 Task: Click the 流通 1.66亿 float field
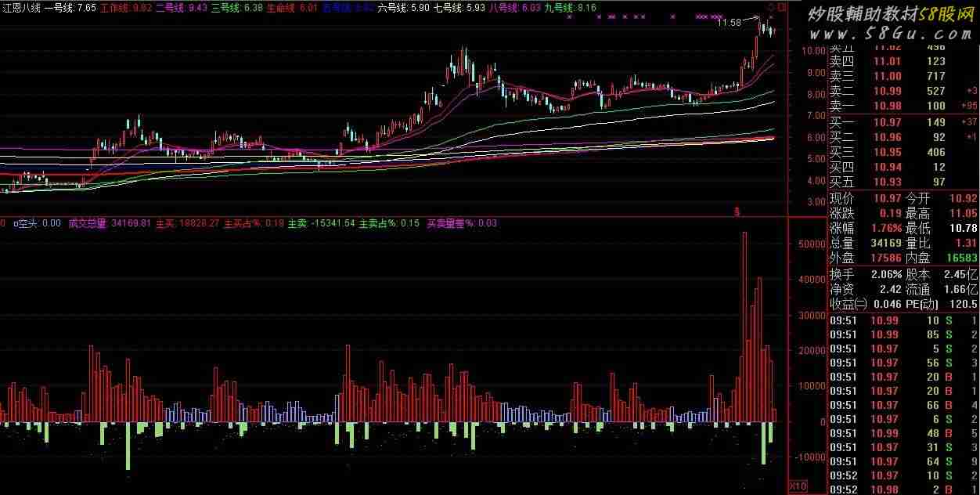coord(942,289)
